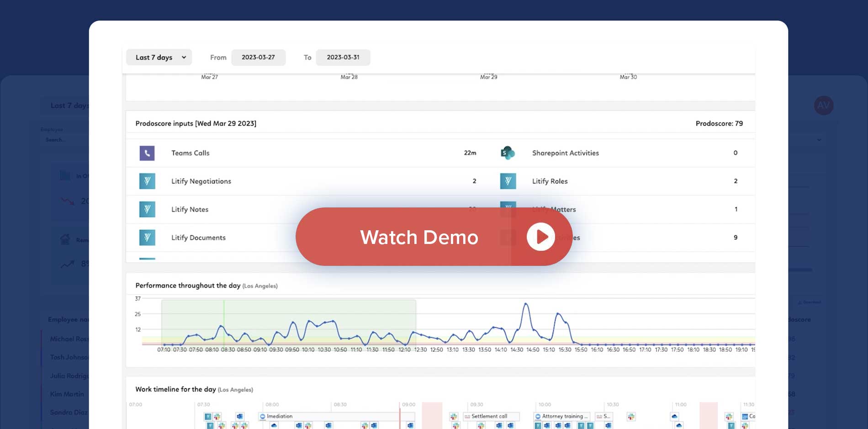Select employee Michael Ross in background list
The image size is (868, 429).
coord(69,339)
